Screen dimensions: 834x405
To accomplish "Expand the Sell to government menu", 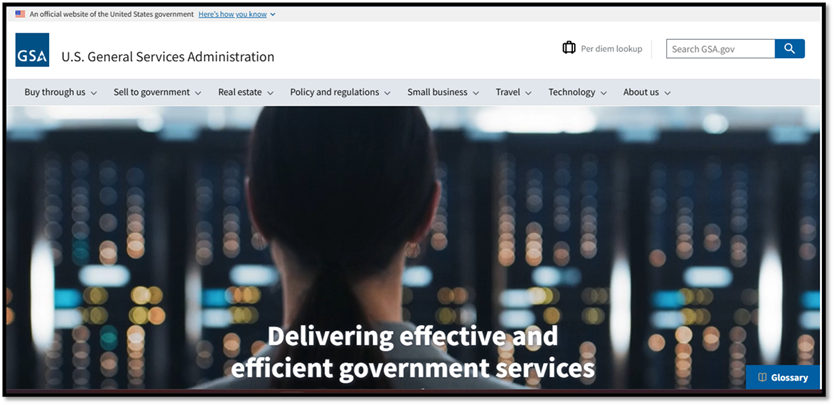I will click(157, 92).
